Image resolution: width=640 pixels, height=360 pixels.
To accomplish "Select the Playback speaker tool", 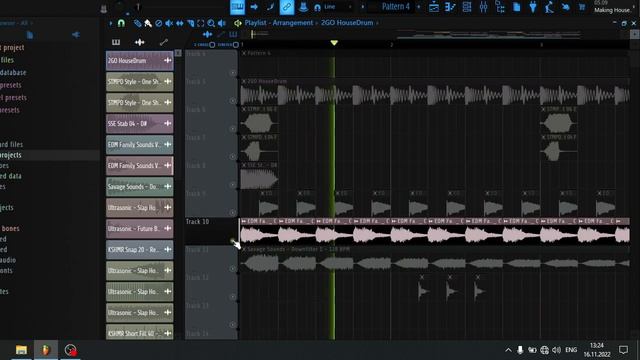I will [222, 23].
